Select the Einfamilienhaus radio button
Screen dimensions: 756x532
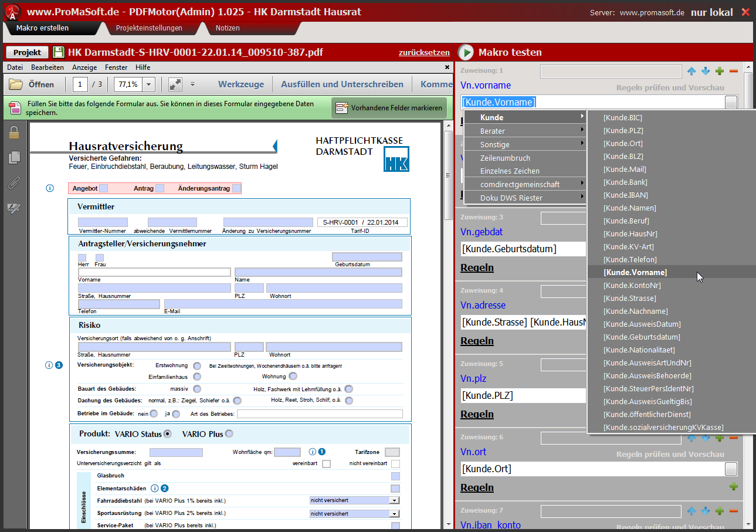[197, 377]
